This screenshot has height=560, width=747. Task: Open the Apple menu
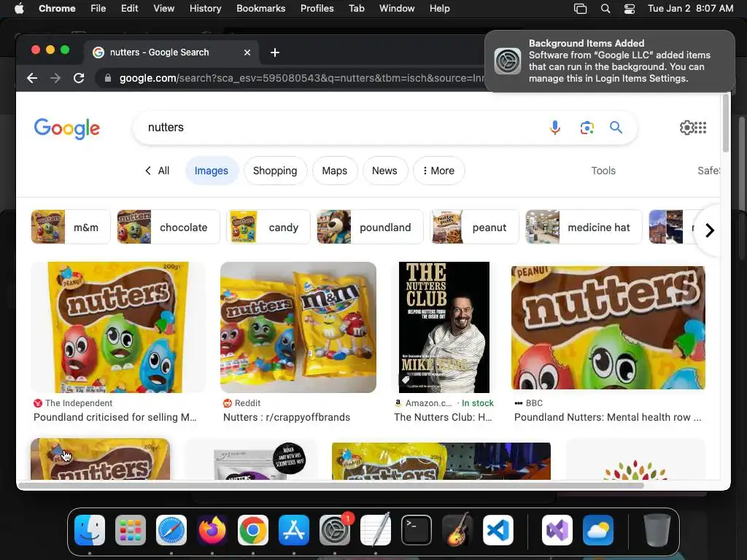19,9
